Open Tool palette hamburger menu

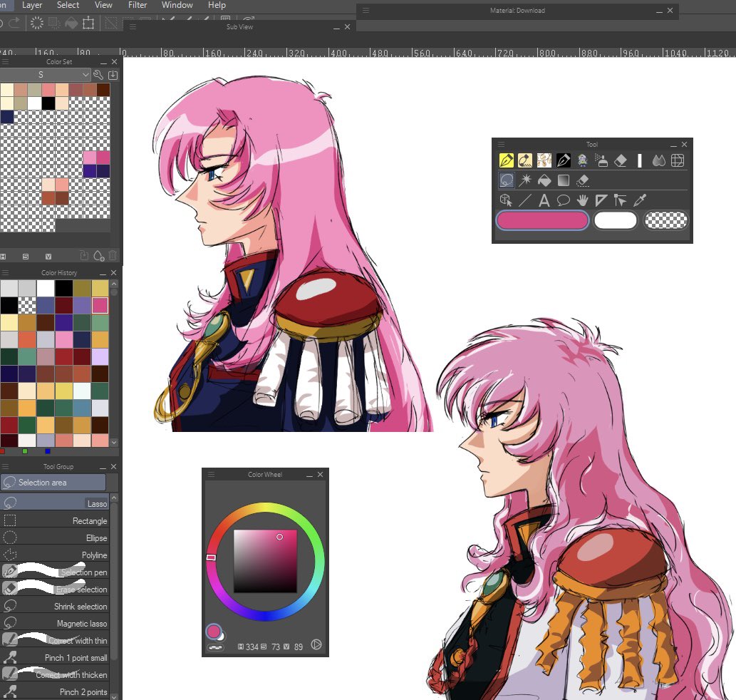[501, 144]
